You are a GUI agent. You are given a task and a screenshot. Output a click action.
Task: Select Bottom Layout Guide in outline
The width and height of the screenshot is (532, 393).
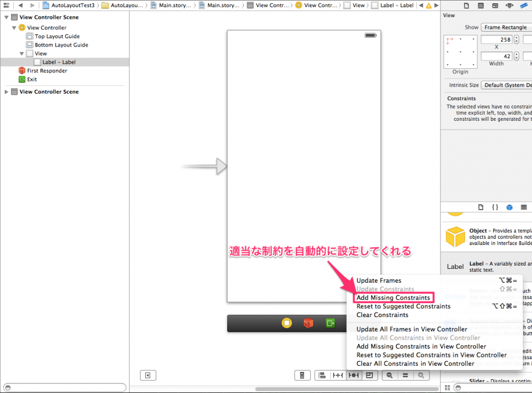pyautogui.click(x=57, y=45)
